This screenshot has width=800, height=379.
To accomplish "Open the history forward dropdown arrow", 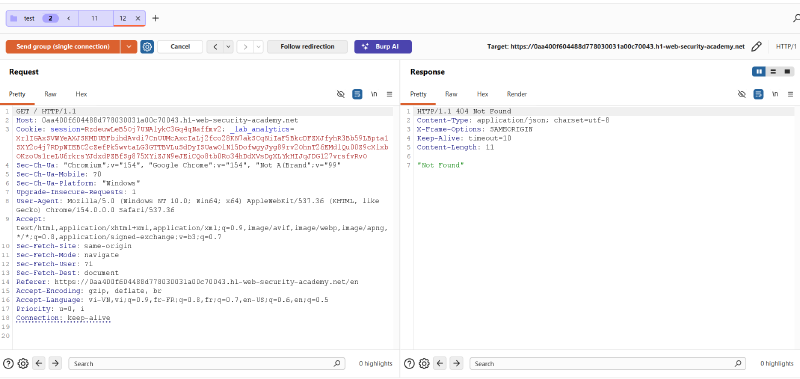I will (258, 47).
